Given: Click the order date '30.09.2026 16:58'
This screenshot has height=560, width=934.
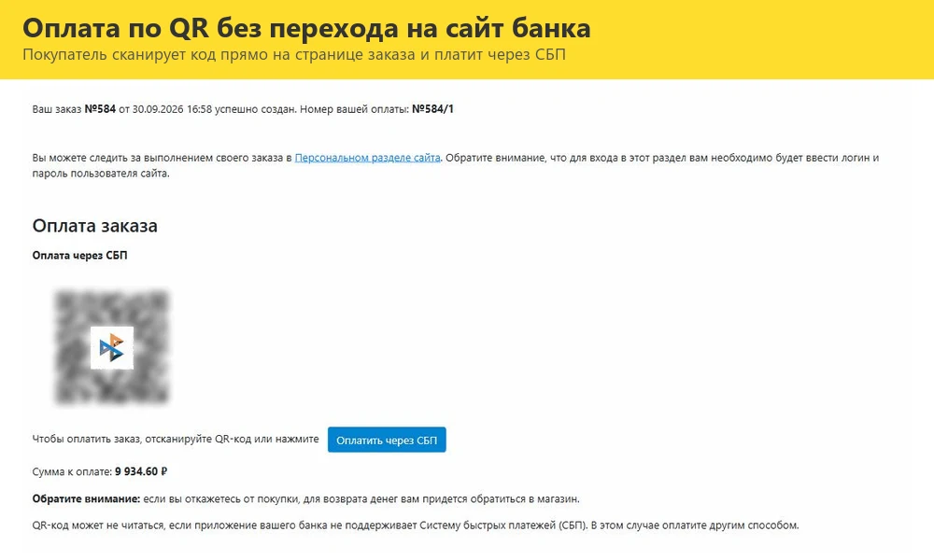Looking at the screenshot, I should (172, 109).
